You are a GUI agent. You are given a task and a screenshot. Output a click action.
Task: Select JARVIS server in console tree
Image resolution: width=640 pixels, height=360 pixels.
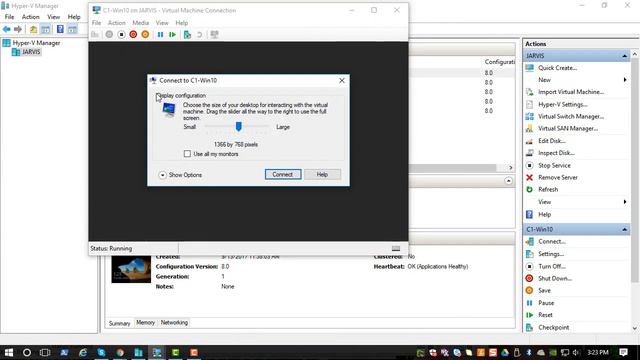pos(31,52)
